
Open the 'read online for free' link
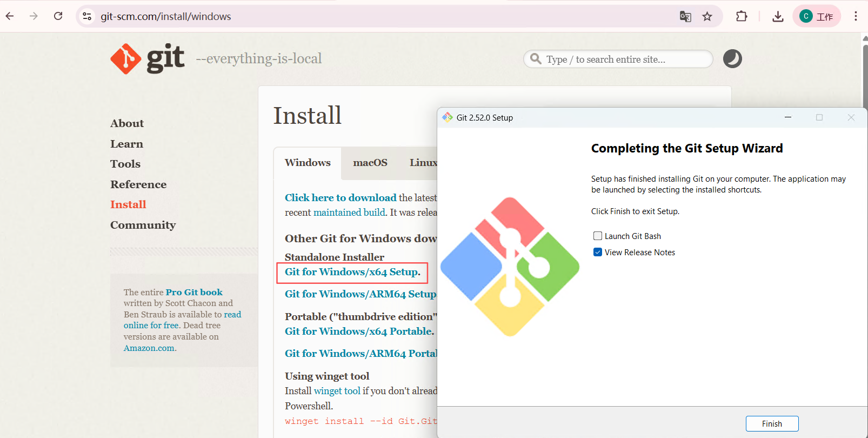(x=182, y=320)
